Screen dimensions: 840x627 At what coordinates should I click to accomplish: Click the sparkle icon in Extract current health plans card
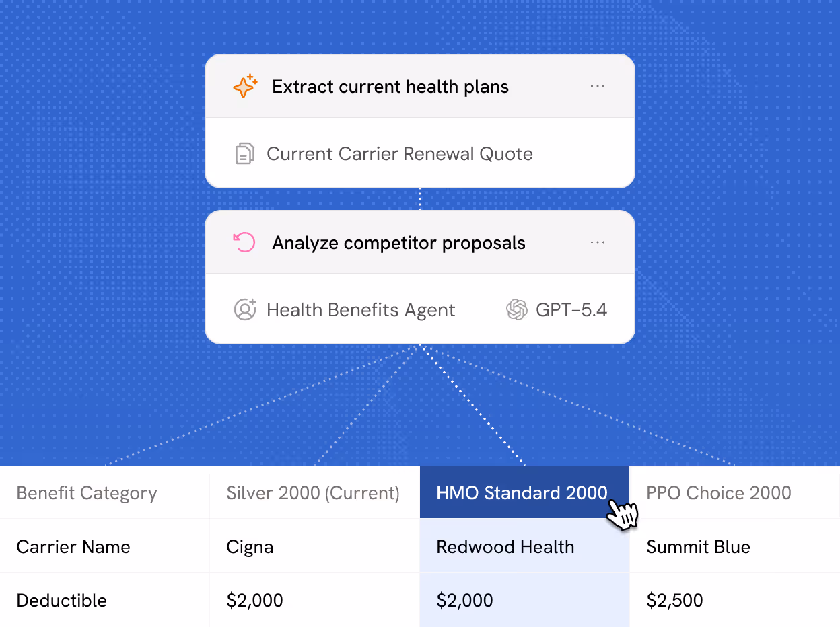246,86
